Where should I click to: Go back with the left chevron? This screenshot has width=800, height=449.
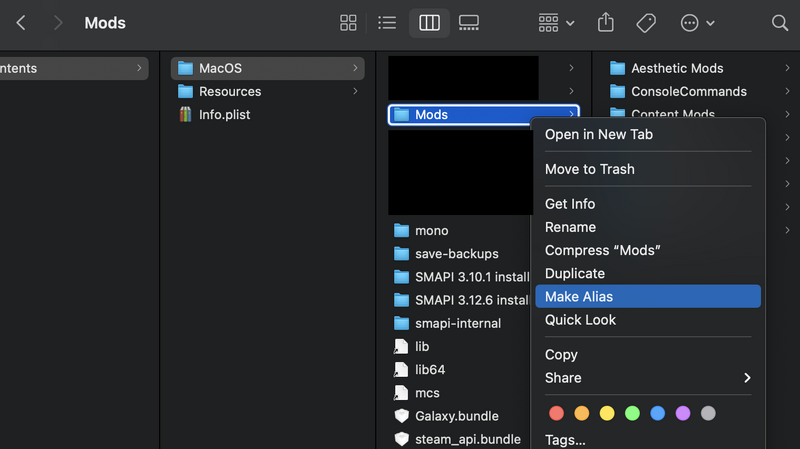coord(21,23)
